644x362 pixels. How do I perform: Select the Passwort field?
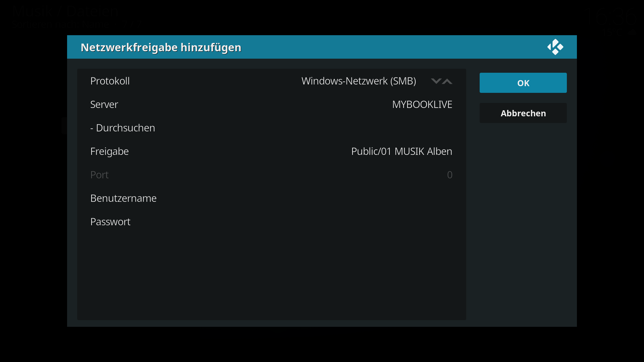110,222
